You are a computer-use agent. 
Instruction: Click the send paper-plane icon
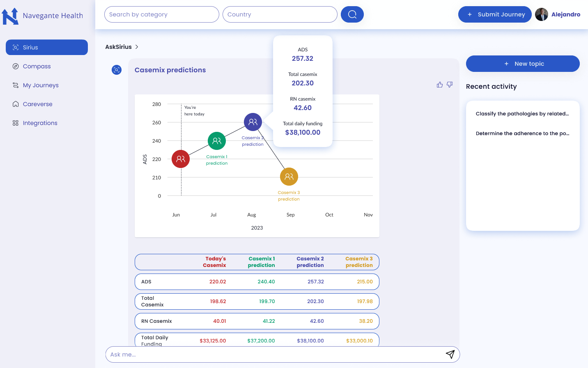tap(450, 354)
